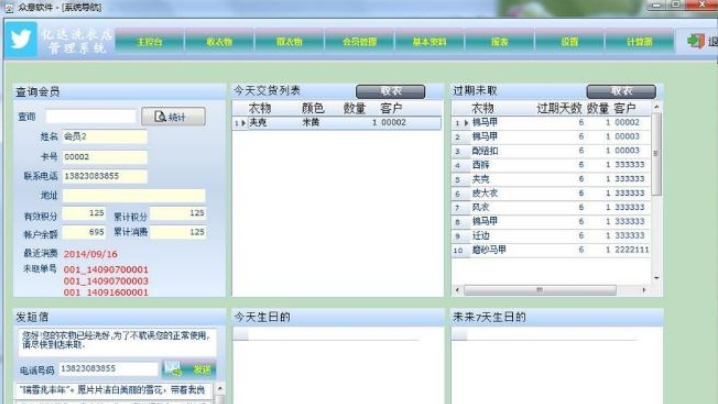This screenshot has height=404, width=718.
Task: Click the 颜色 column header
Action: pyautogui.click(x=313, y=108)
